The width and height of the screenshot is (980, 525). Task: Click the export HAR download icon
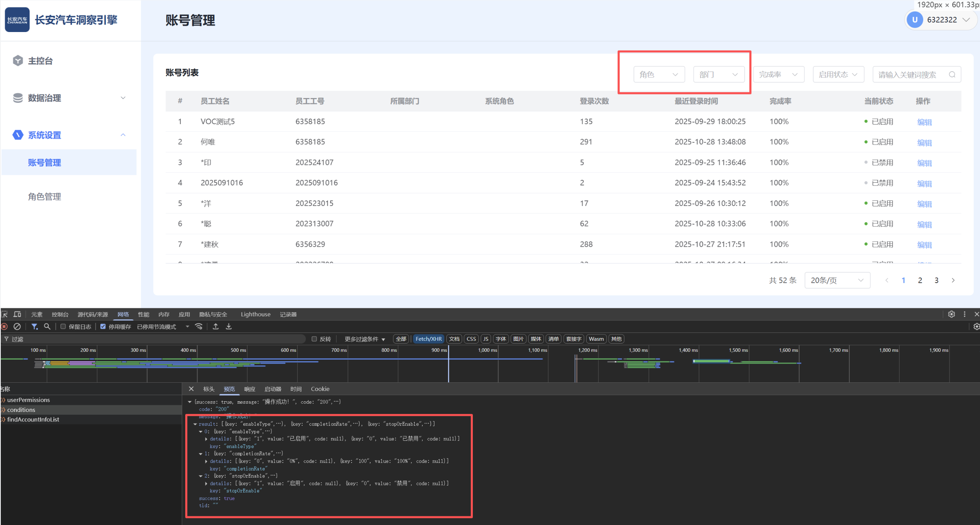coord(229,327)
